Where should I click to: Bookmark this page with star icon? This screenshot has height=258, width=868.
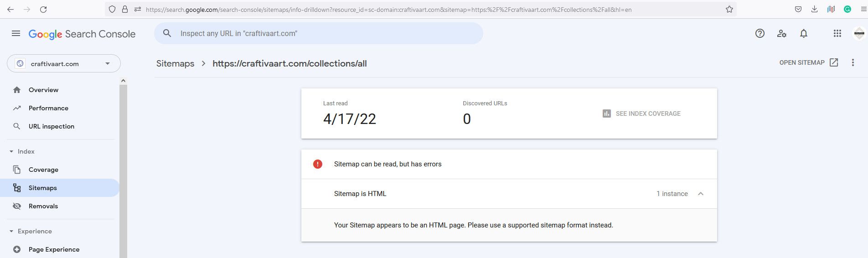729,9
